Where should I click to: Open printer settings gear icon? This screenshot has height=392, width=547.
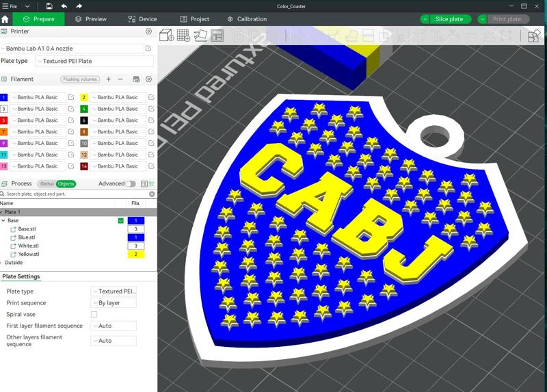tap(148, 31)
